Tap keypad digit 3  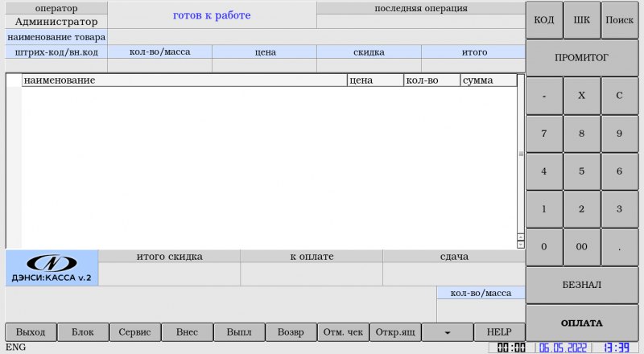[x=619, y=209]
